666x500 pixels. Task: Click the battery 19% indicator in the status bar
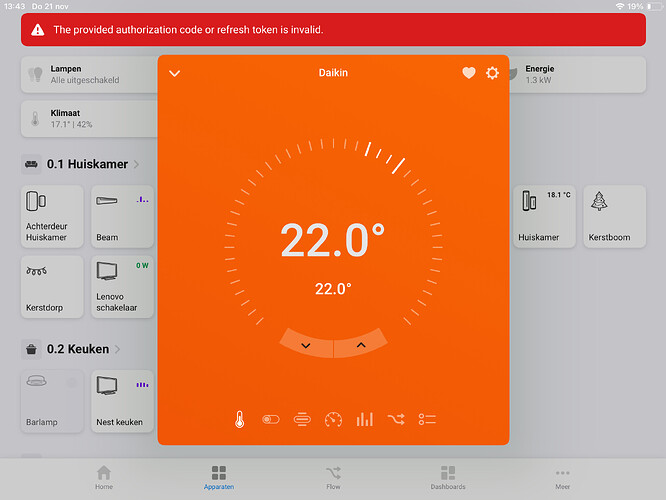pos(646,6)
